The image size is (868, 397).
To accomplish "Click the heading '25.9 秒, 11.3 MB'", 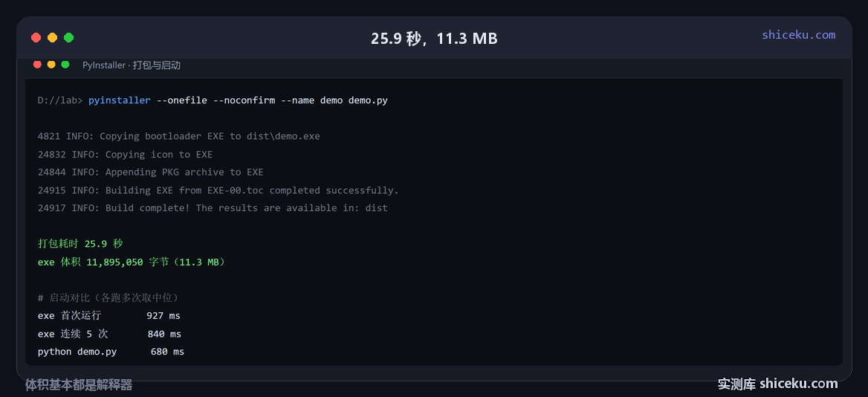I will click(x=434, y=38).
